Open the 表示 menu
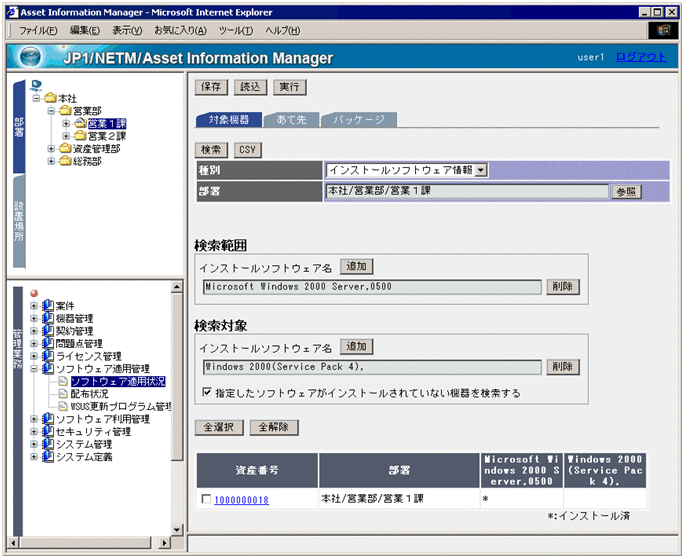 [127, 30]
